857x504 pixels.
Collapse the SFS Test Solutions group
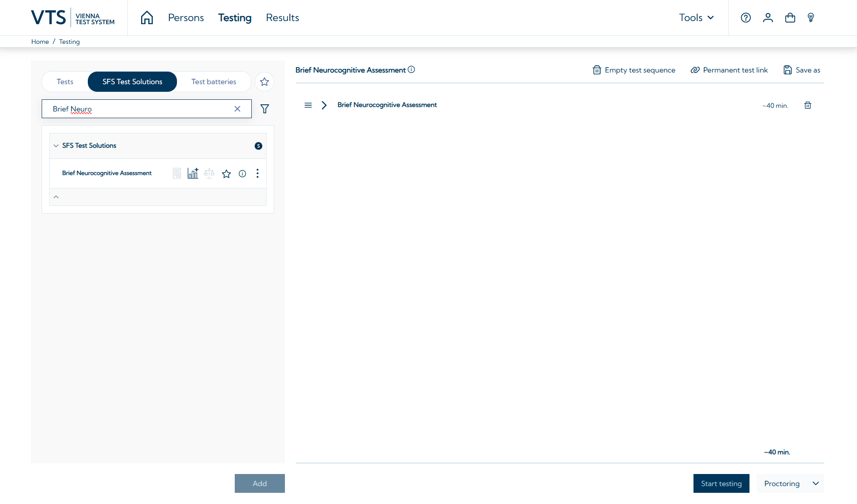[x=56, y=146]
